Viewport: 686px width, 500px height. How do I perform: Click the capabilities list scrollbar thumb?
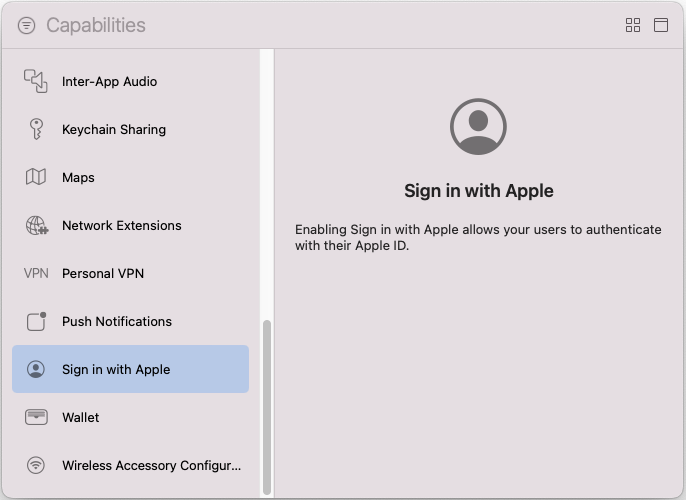point(267,407)
